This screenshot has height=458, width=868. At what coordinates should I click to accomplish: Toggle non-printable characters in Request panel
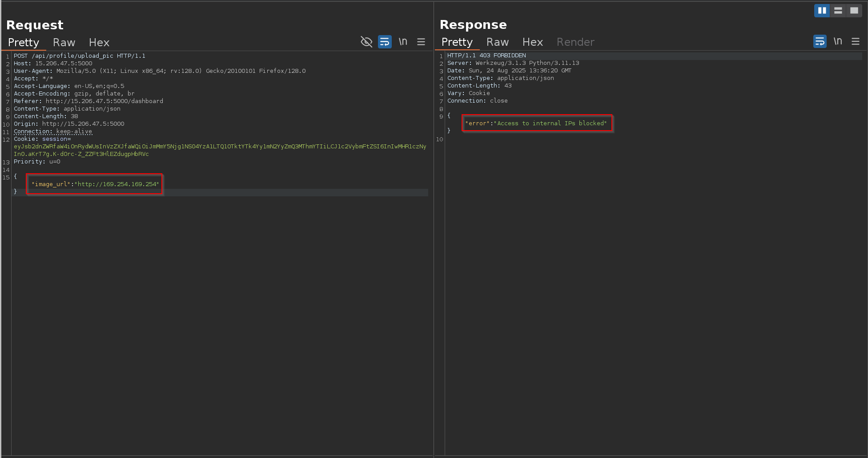point(403,42)
